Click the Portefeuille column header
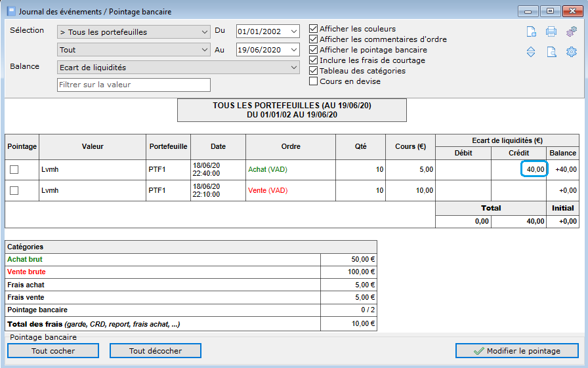 169,146
